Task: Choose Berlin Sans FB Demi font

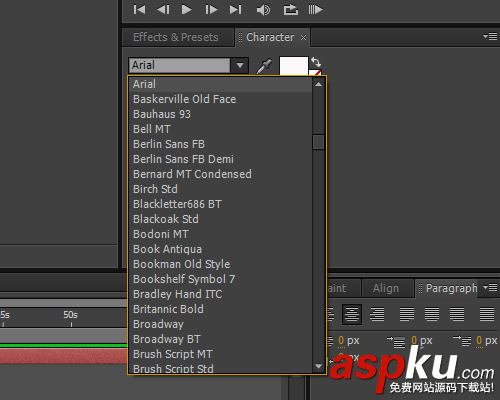Action: coord(220,159)
